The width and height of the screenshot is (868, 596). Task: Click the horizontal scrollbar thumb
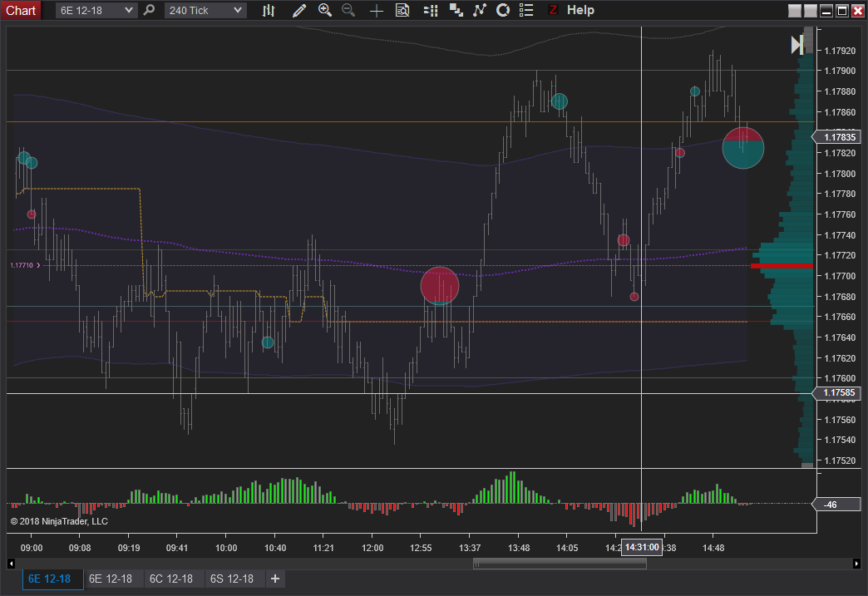pyautogui.click(x=560, y=564)
